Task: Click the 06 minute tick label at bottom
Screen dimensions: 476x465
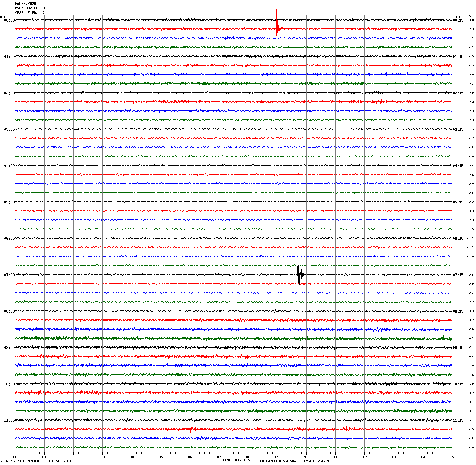Action: pos(190,457)
